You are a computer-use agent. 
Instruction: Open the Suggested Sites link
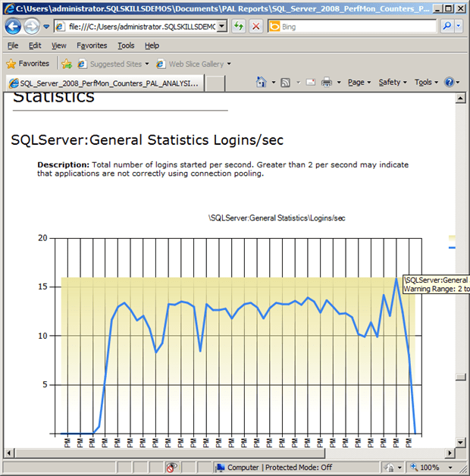pos(113,64)
